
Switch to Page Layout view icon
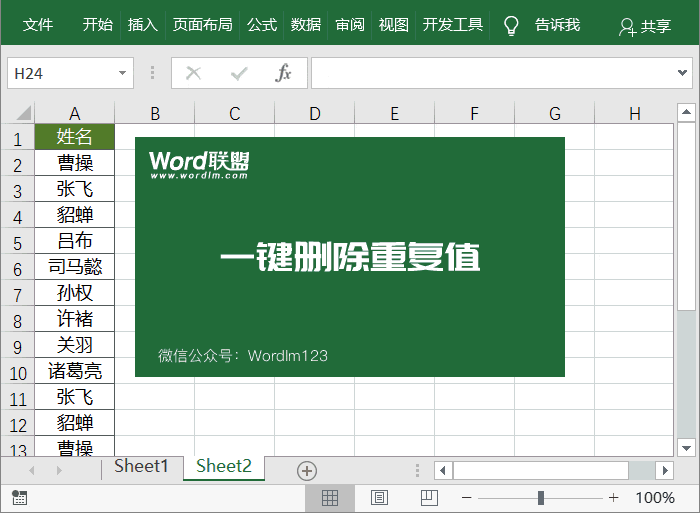point(379,497)
